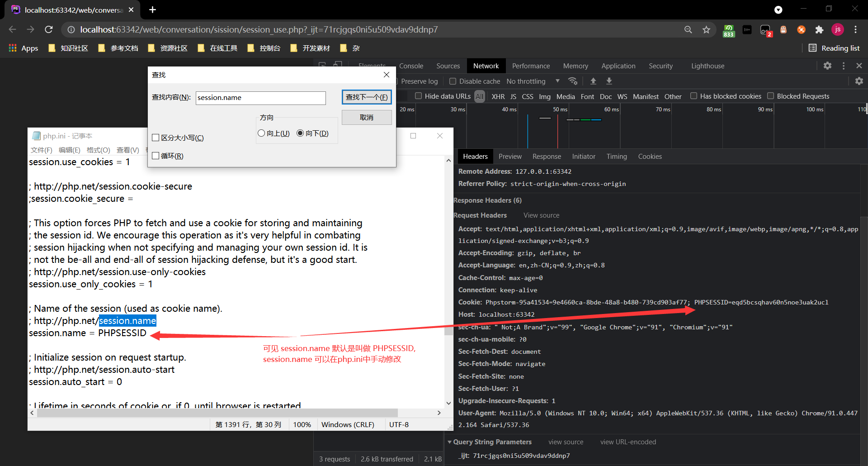
Task: Filter requests by XHR type
Action: pyautogui.click(x=498, y=96)
